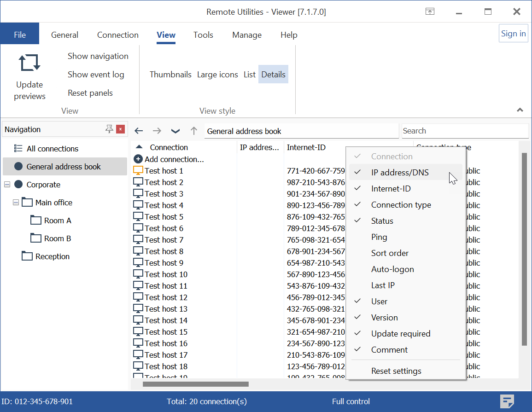Disable the Update required column
The image size is (532, 412).
(400, 334)
